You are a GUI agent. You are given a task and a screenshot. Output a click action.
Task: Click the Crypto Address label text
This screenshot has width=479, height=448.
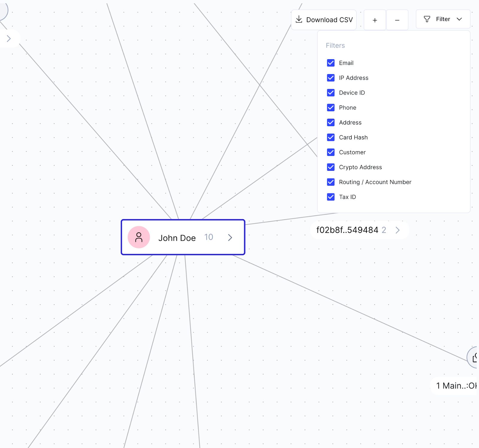[360, 167]
